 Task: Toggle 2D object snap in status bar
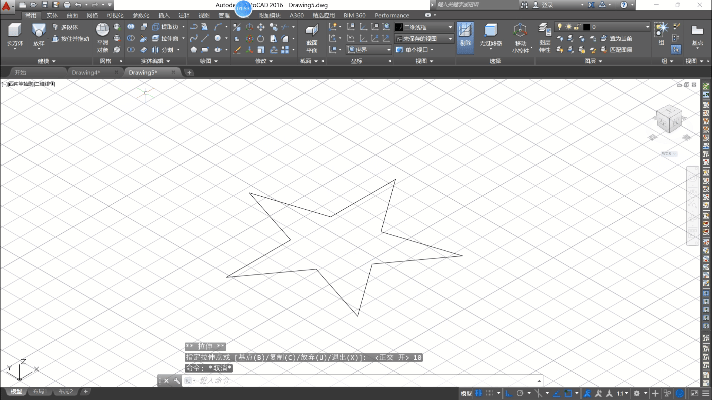(569, 393)
